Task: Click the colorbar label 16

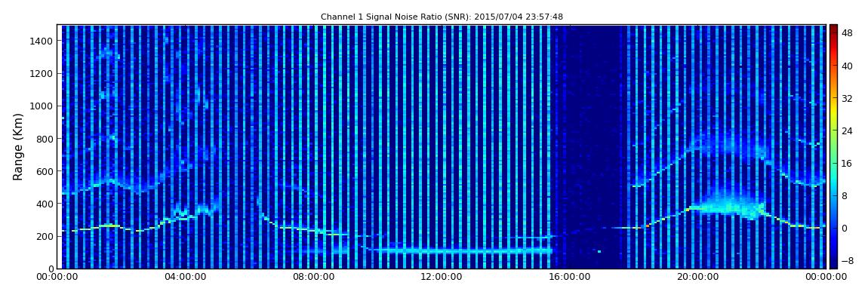Action: tap(847, 163)
